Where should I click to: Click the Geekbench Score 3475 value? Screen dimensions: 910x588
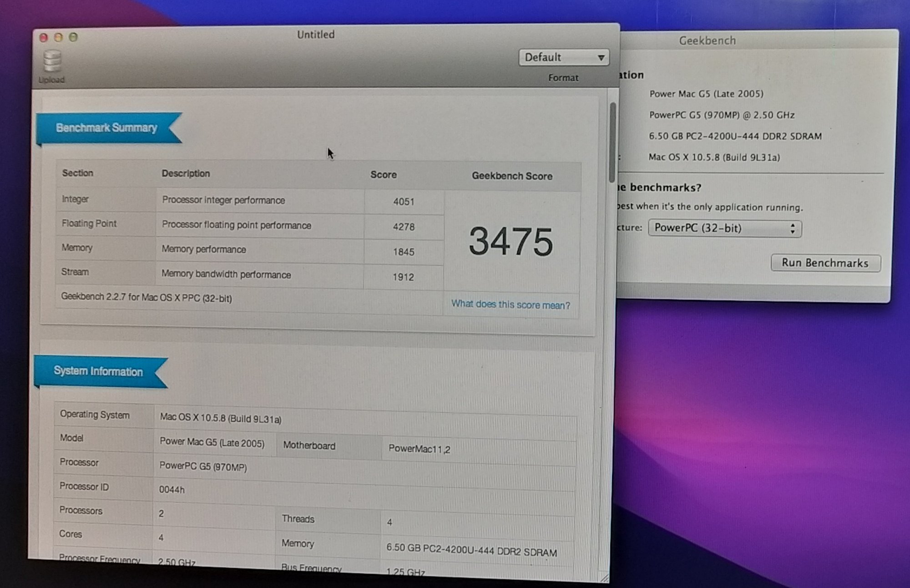511,242
